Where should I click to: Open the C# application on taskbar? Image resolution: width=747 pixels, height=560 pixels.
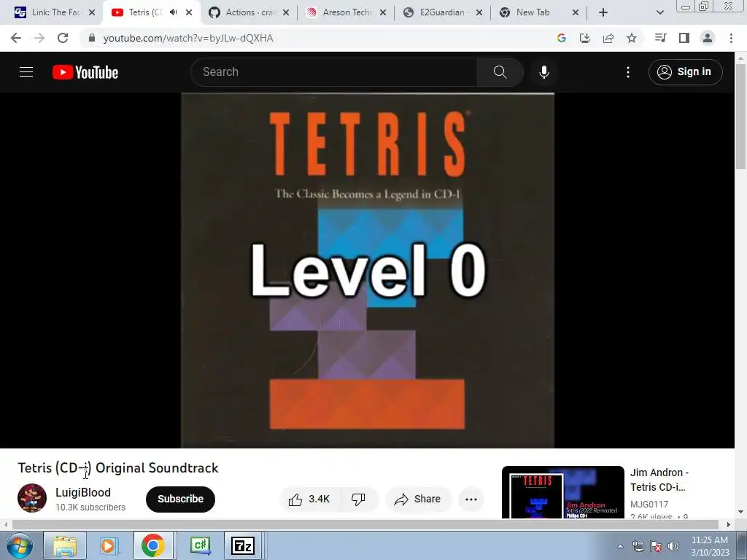tap(200, 545)
